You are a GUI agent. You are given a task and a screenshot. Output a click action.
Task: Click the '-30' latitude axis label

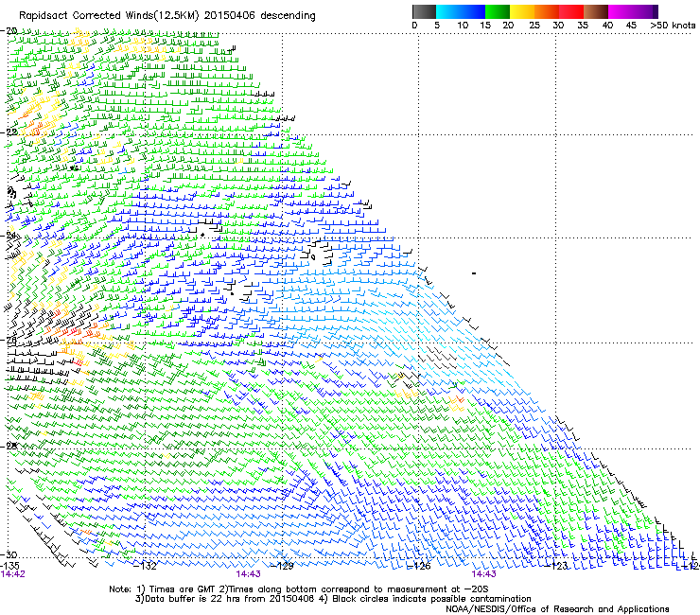[x=9, y=554]
